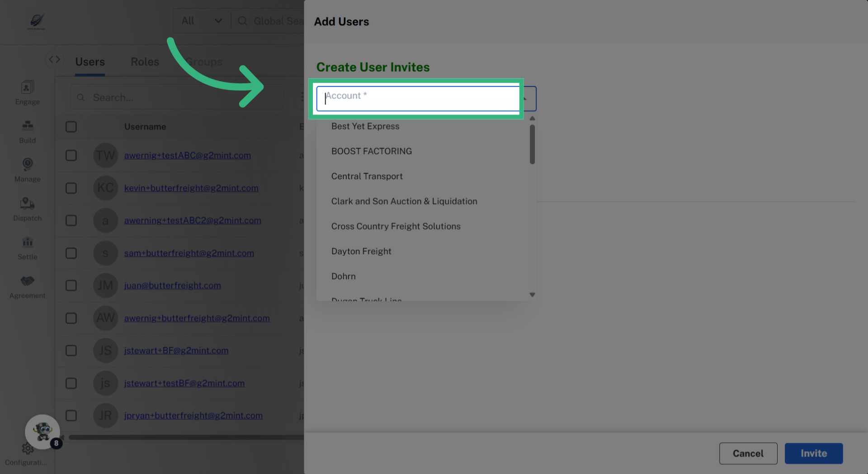Tick checkbox for kevin+butterfreight user row
The width and height of the screenshot is (868, 474).
(71, 188)
